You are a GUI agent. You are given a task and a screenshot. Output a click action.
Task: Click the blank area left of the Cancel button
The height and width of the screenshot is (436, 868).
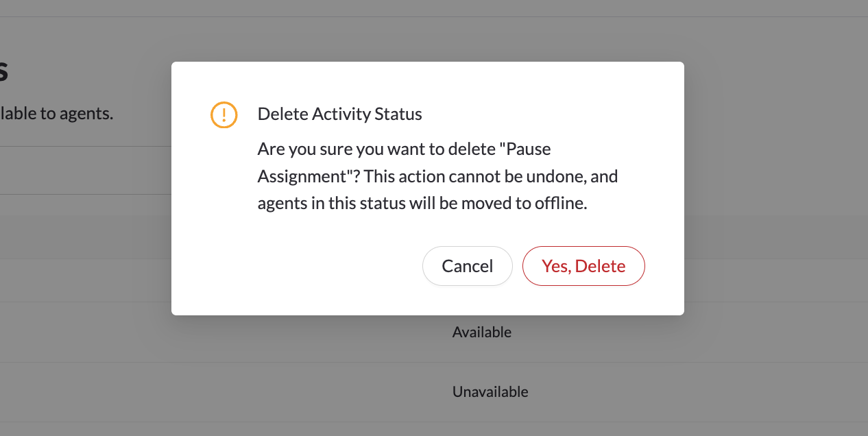tap(309, 266)
